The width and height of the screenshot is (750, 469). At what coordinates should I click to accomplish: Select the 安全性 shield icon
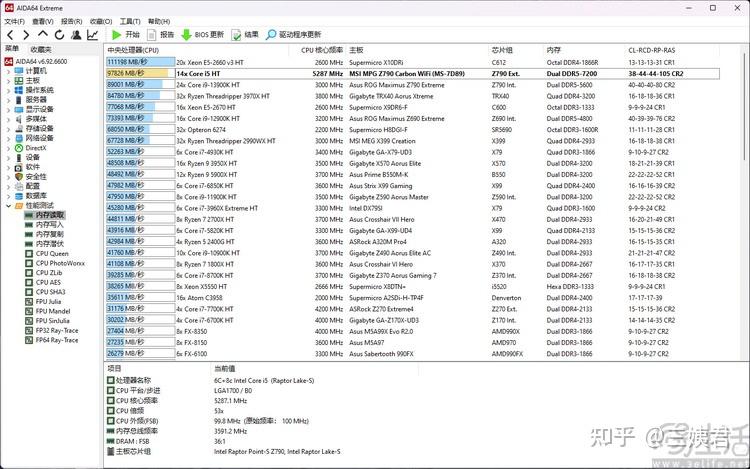(19, 177)
